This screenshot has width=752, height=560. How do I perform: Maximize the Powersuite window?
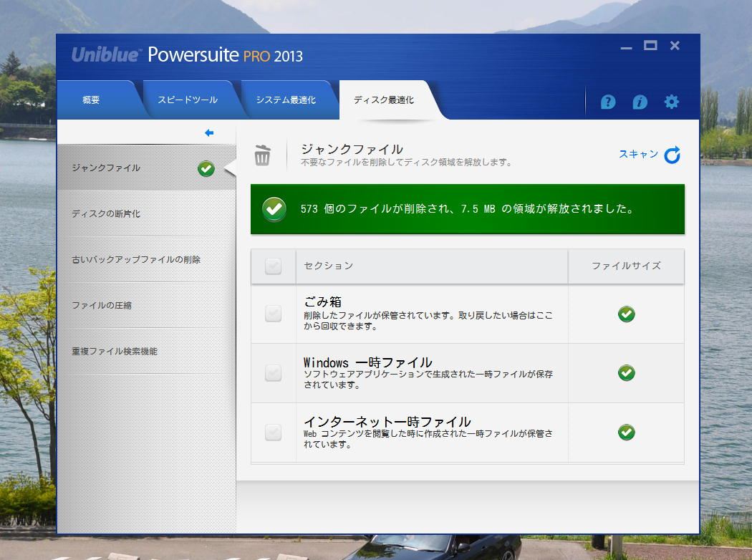pyautogui.click(x=650, y=46)
